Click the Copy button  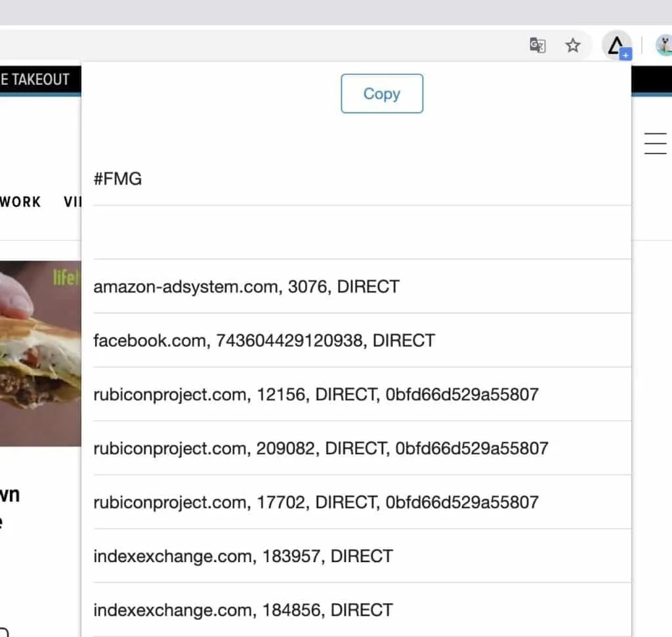pos(381,93)
